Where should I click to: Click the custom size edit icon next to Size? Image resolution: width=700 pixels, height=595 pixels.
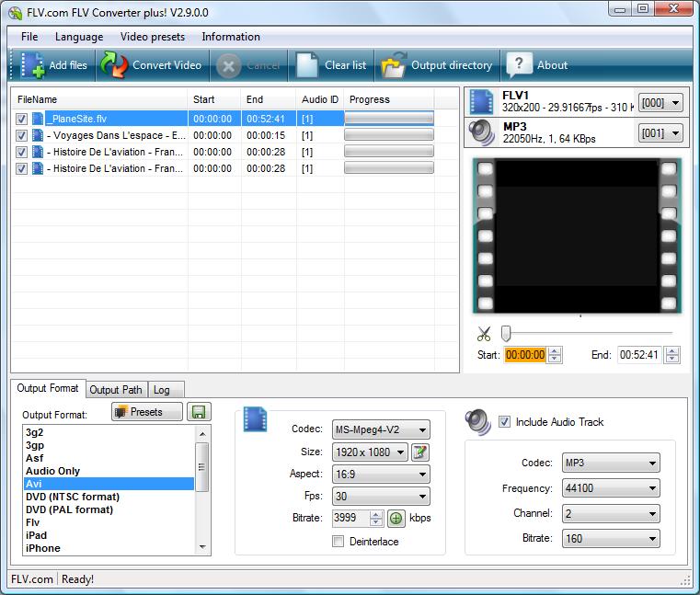[x=420, y=452]
